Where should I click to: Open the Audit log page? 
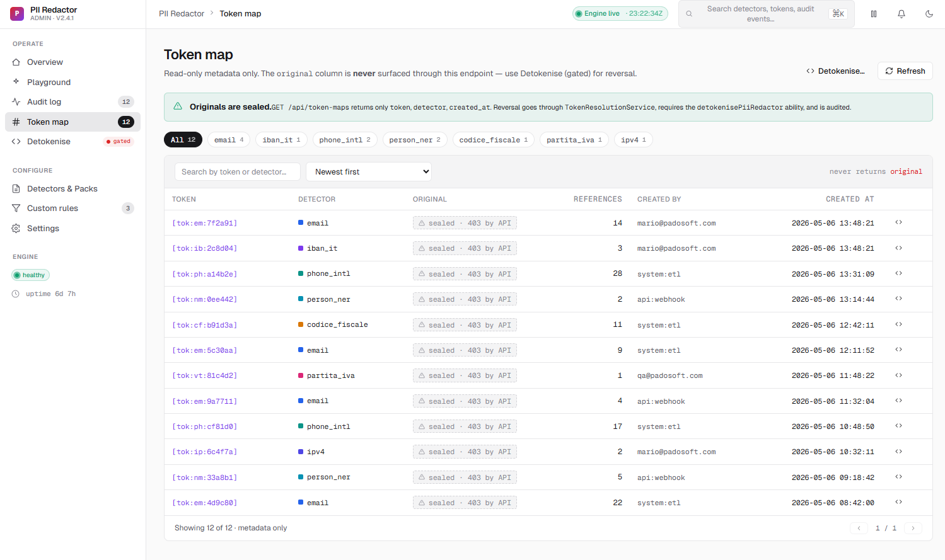72,102
